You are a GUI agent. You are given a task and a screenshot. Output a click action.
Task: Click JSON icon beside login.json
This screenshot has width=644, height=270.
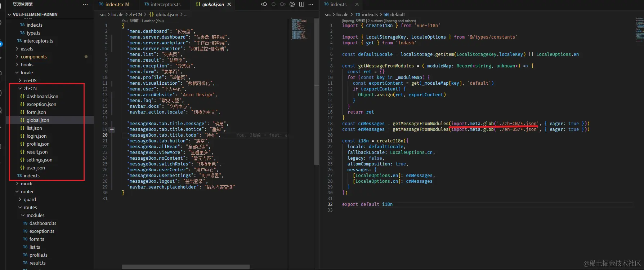pyautogui.click(x=22, y=136)
